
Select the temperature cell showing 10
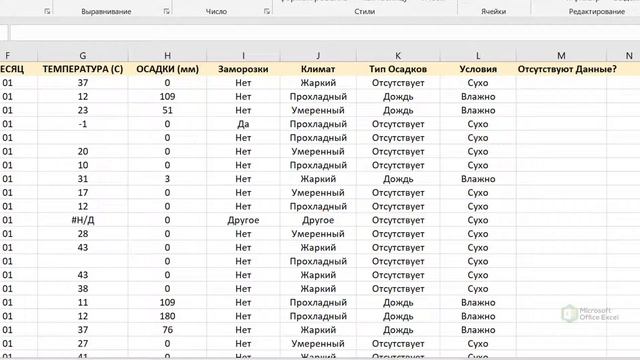point(83,165)
